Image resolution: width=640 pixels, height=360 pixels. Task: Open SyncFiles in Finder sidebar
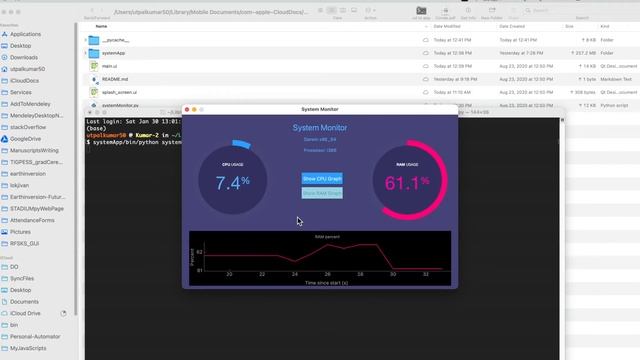[22, 278]
